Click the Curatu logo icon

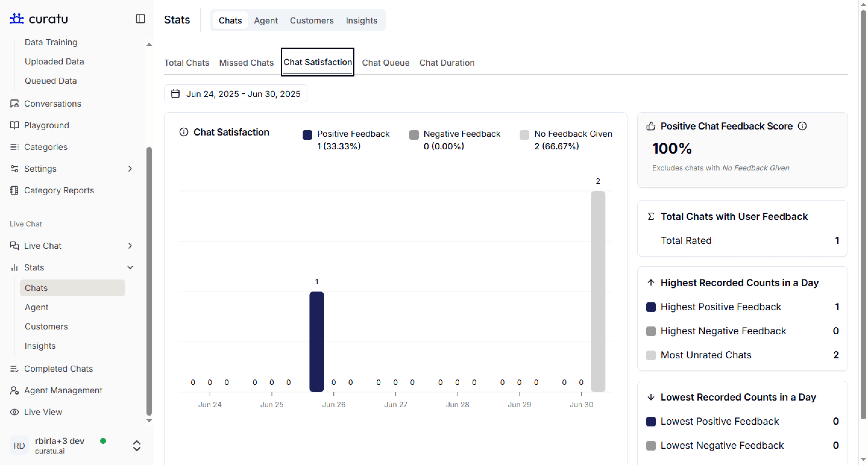coord(17,18)
